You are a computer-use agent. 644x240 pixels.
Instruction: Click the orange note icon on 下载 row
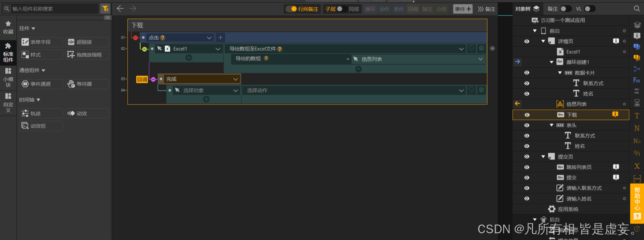[x=615, y=114]
